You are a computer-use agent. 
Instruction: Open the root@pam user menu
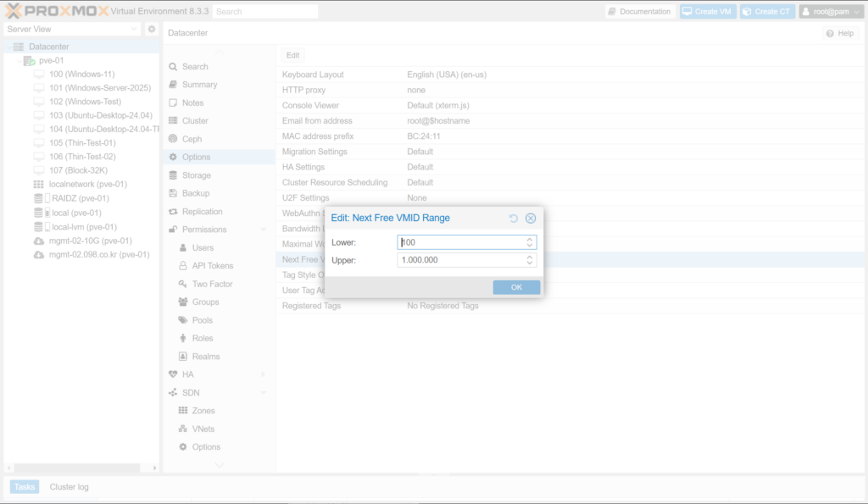click(831, 12)
